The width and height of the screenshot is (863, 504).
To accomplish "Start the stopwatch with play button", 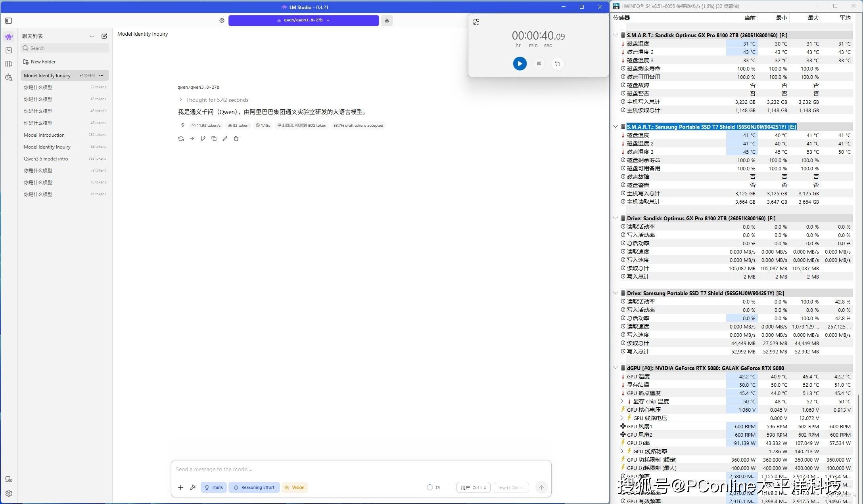I will (520, 64).
